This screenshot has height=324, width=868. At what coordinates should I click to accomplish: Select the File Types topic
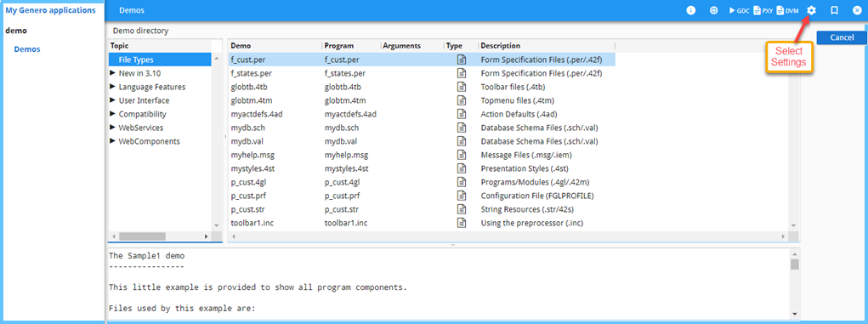coord(160,60)
